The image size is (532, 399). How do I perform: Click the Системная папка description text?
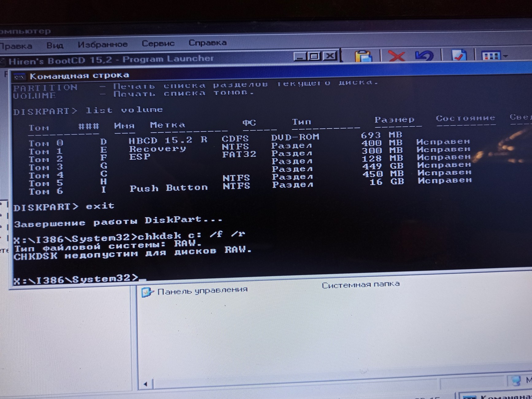(x=360, y=285)
